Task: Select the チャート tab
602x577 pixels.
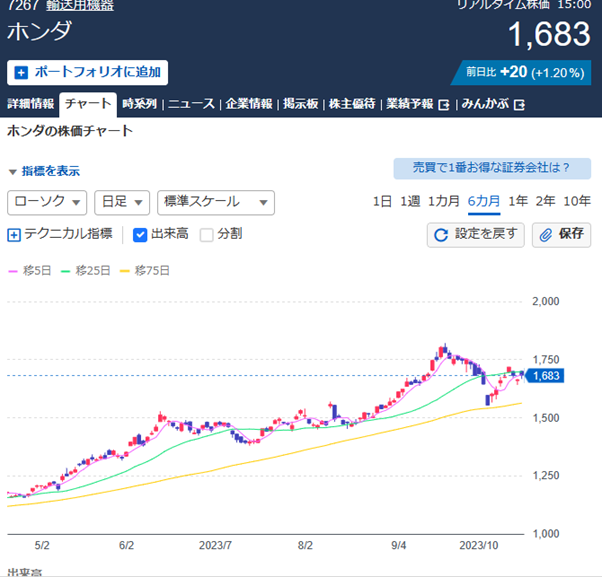Action: [88, 104]
